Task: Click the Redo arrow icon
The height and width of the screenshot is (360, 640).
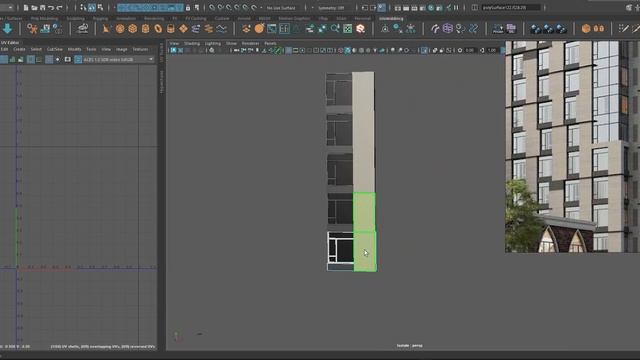Action: point(60,7)
